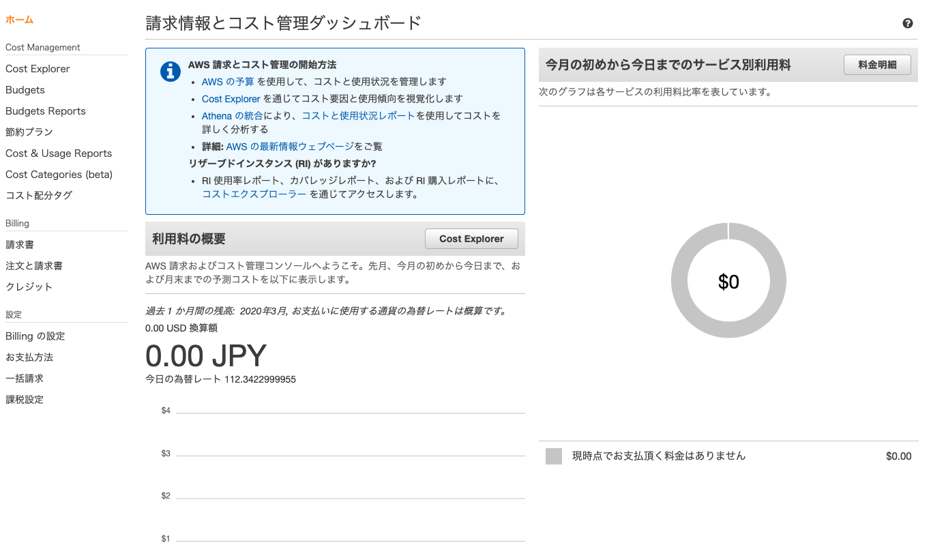The height and width of the screenshot is (560, 931).
Task: Select Cost Categories (beta) in sidebar
Action: [59, 175]
